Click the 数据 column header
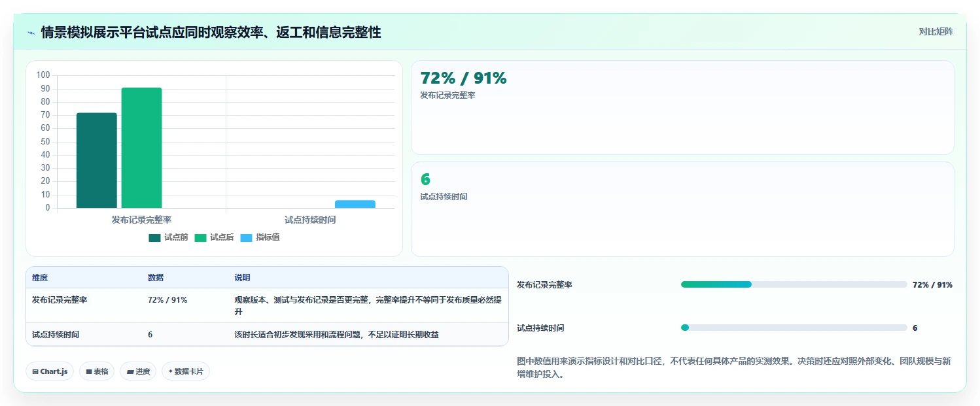980x406 pixels. 156,278
